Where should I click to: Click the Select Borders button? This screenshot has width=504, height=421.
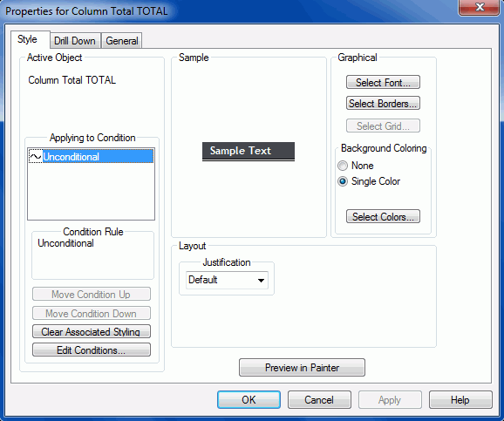(383, 104)
